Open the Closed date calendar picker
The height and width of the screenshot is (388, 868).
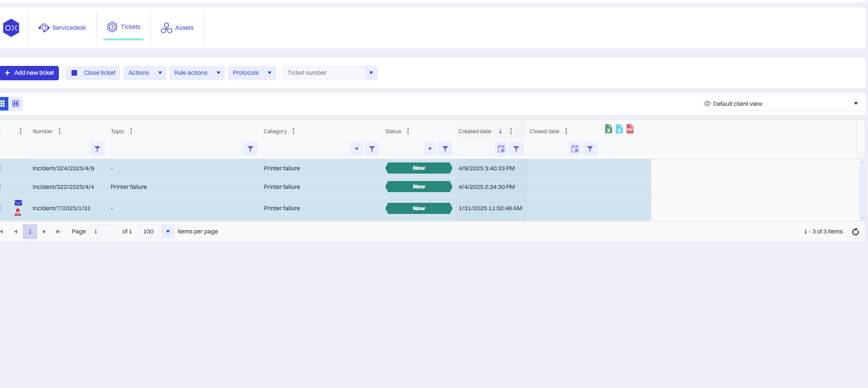pos(574,149)
